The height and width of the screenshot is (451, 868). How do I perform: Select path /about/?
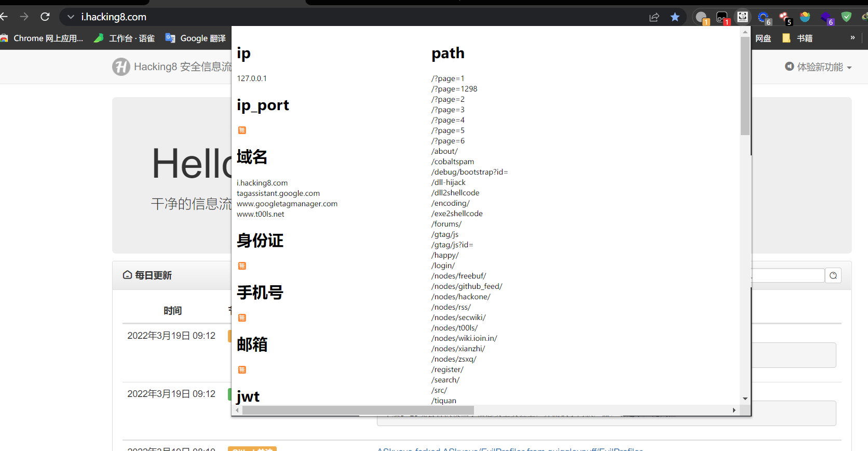click(444, 151)
